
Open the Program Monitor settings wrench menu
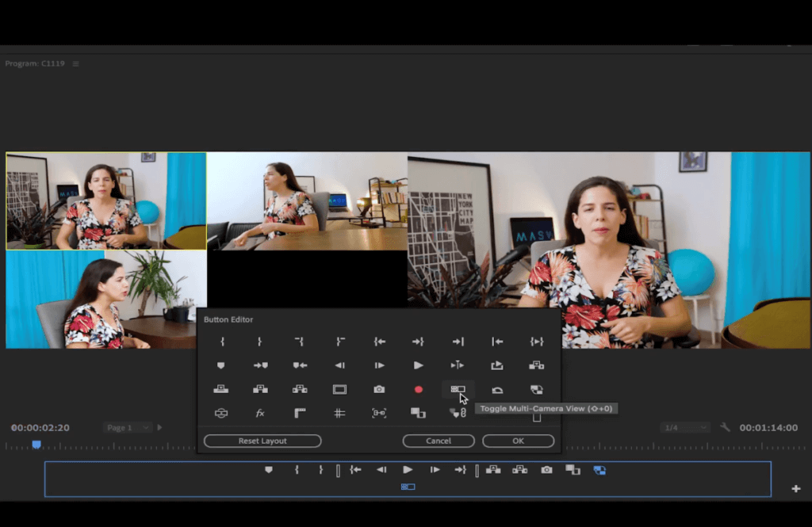(724, 428)
